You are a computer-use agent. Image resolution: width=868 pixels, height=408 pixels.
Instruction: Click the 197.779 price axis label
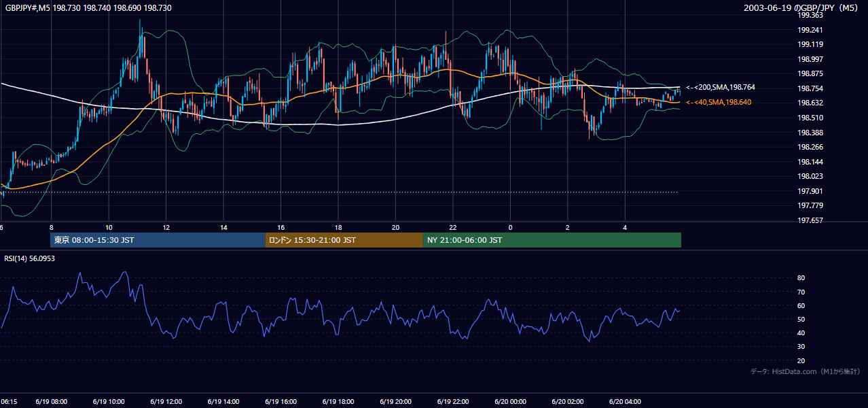[x=810, y=205]
